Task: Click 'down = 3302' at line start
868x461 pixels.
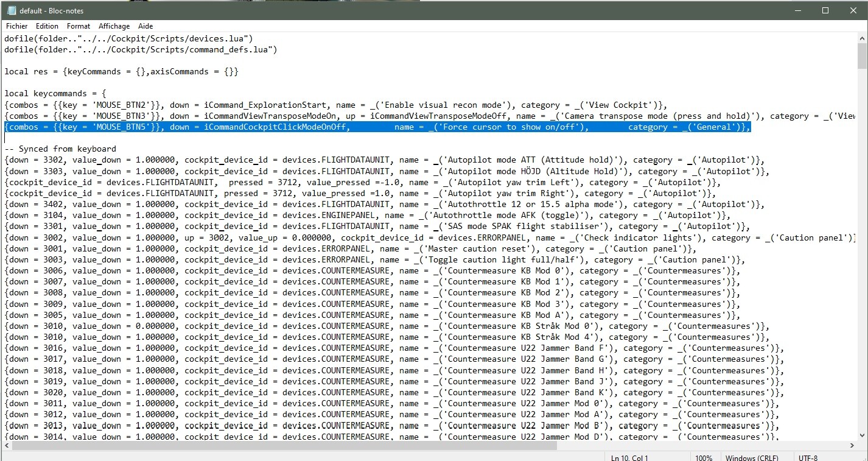Action: pyautogui.click(x=36, y=160)
